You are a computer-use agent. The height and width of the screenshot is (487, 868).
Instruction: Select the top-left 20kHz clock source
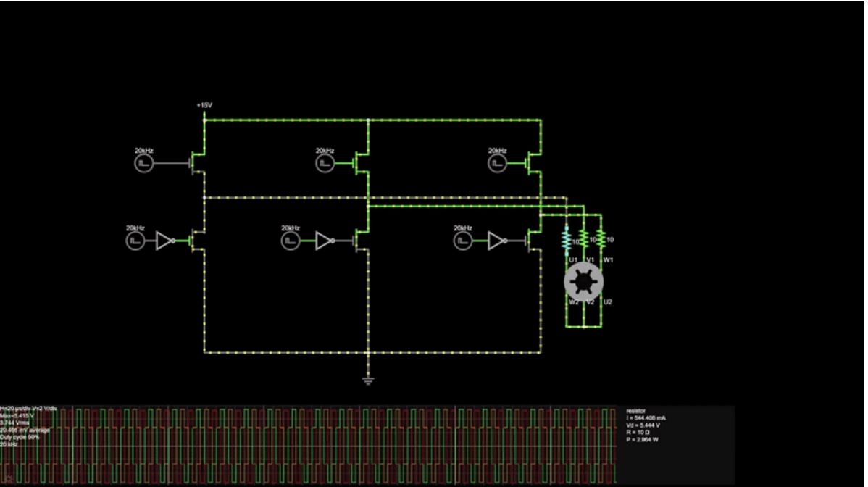143,162
